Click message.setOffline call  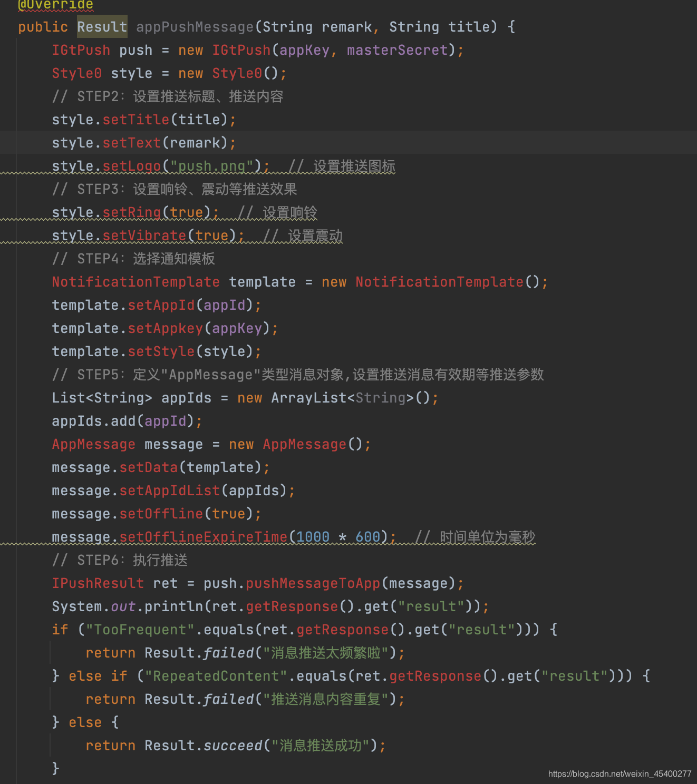point(156,514)
